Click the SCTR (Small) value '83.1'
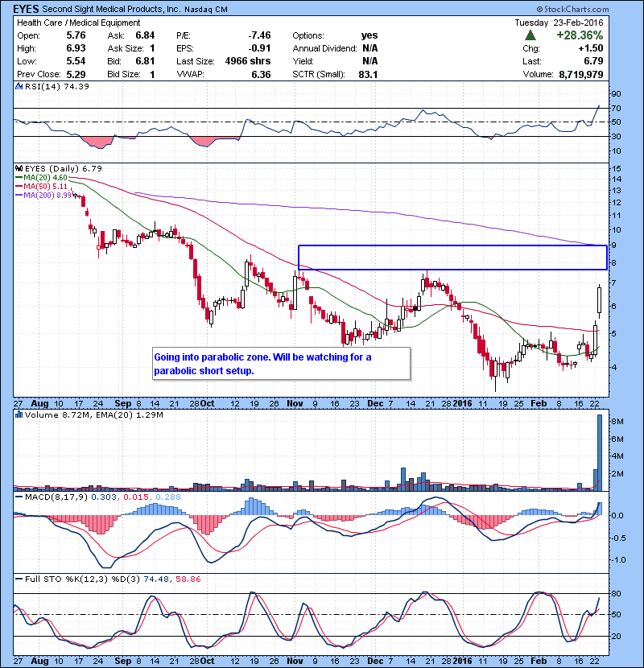Viewport: 644px width, 668px height. (368, 75)
